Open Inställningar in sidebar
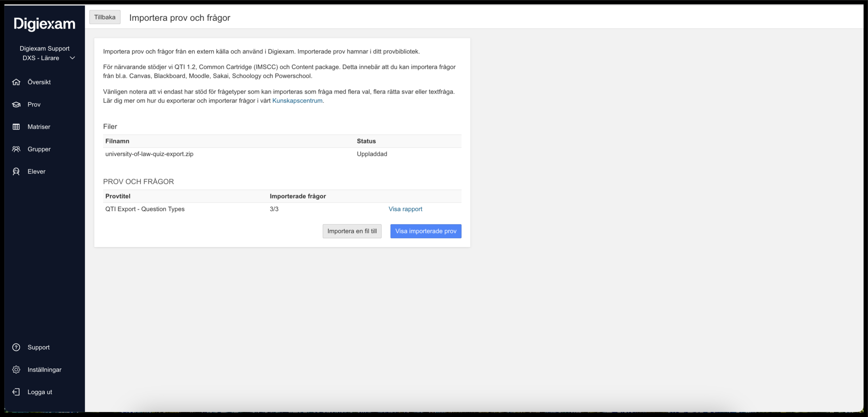The width and height of the screenshot is (868, 417). point(44,370)
